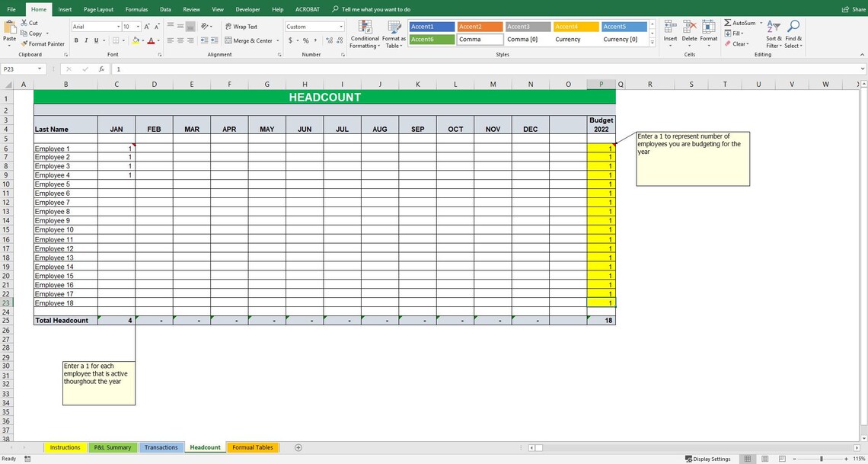Switch to the Formulas ribbon tab
868x464 pixels.
point(136,9)
